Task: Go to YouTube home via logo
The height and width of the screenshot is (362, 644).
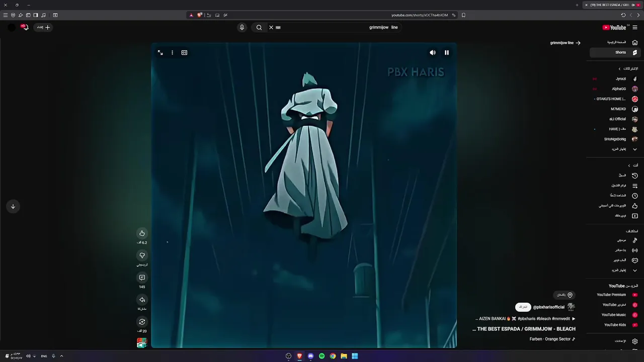Action: coord(614,28)
